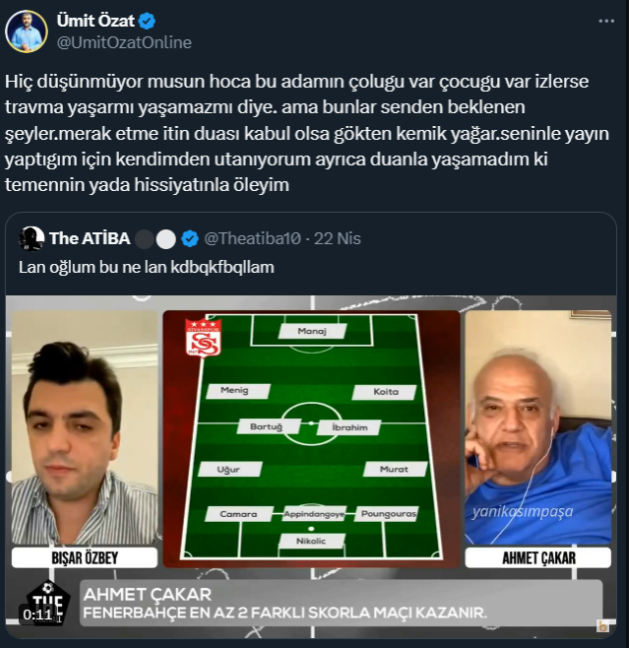Click the blue verified badge beside Ümit Özat

coord(147,21)
